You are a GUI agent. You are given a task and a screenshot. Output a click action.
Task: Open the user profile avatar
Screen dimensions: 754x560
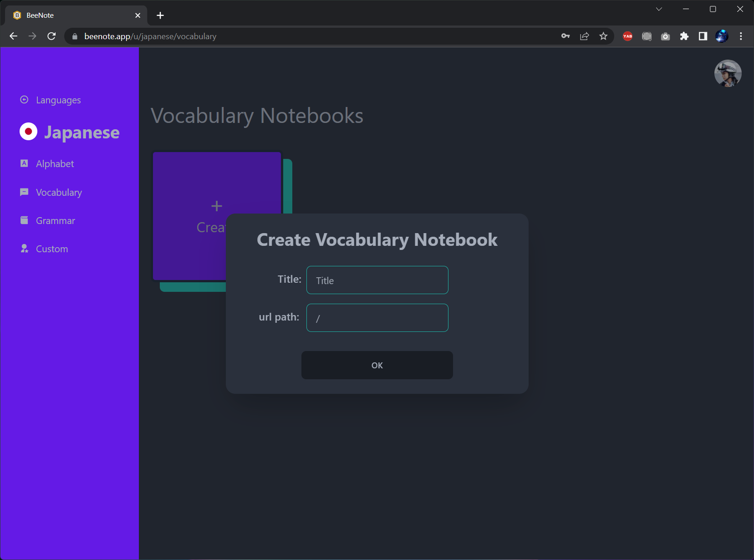[728, 73]
